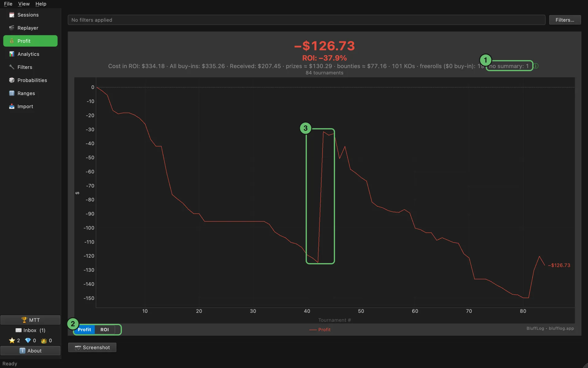Open the View menu
Screen dimensions: 588x368
24,4
